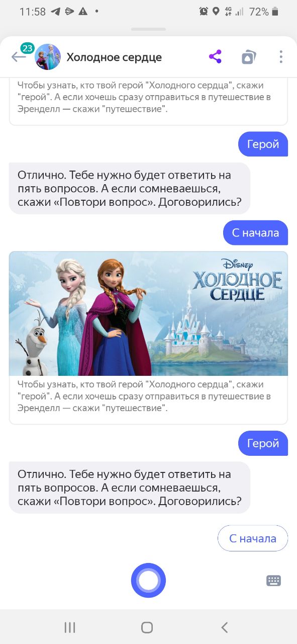Open Android recent apps button
Viewport: 297px width, 644px height.
[70, 627]
